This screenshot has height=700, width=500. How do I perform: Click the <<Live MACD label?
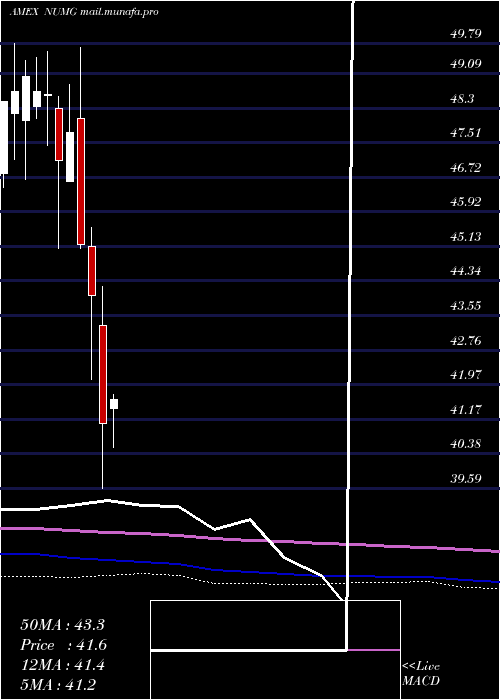click(x=421, y=674)
